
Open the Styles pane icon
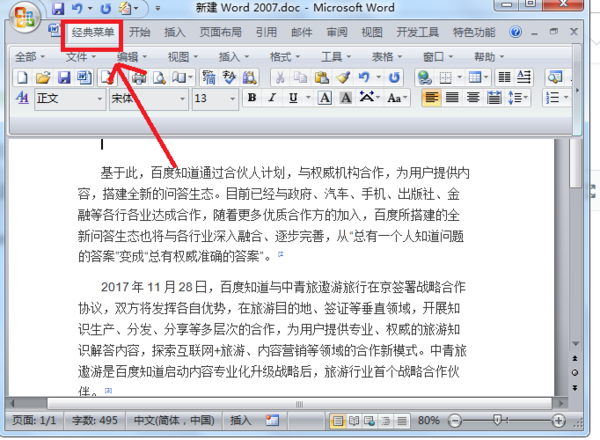coord(22,98)
